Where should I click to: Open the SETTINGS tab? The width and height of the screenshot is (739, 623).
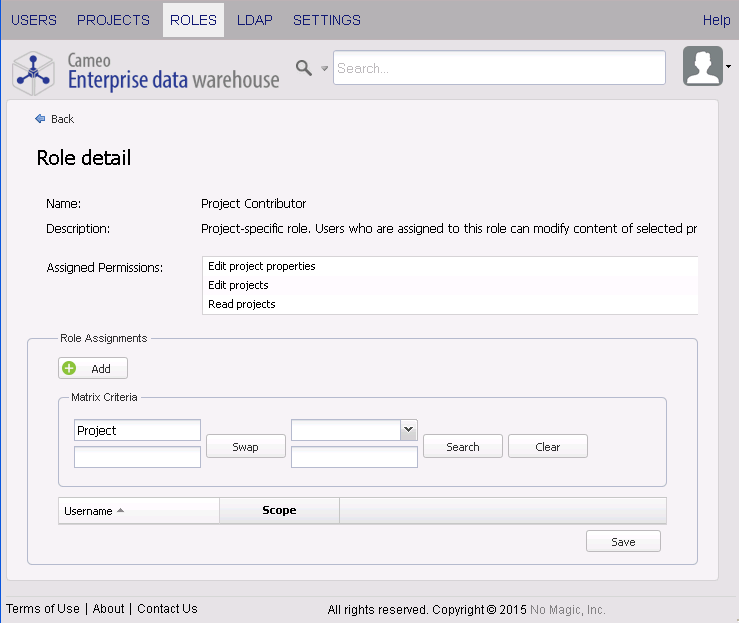coord(327,20)
